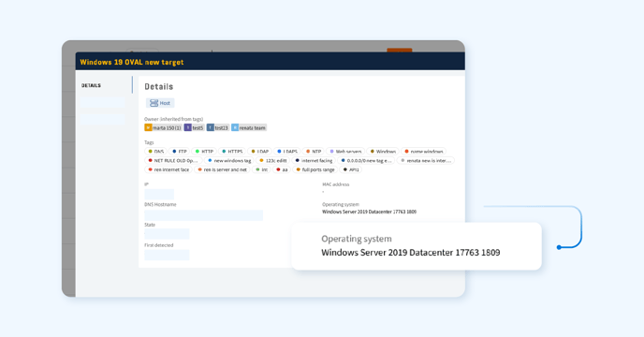Select the internet facing tag
The image size is (644, 337).
(314, 160)
